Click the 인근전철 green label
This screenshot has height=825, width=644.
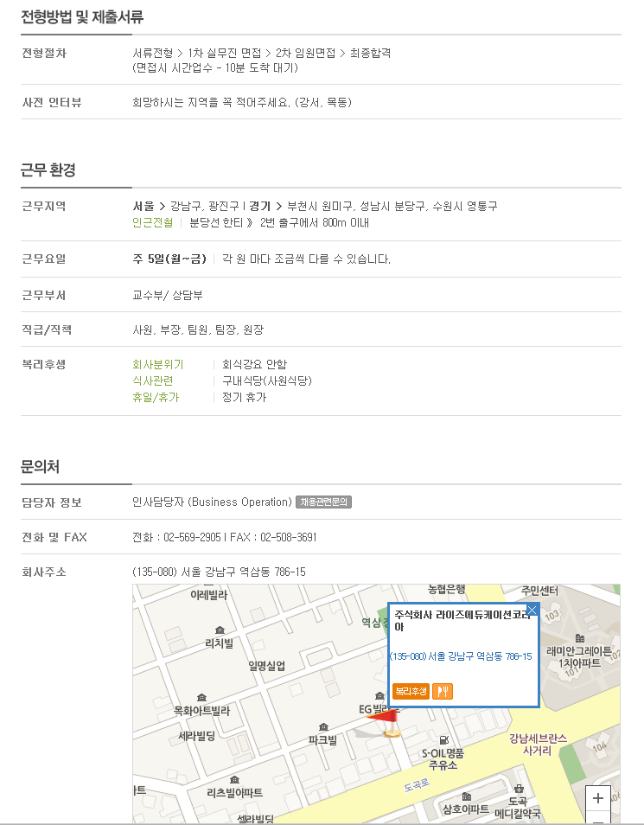(x=153, y=222)
